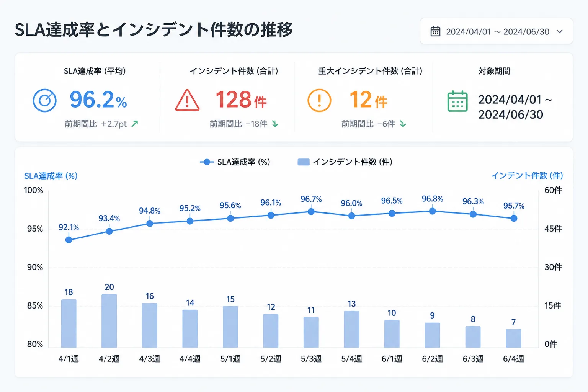Select the 96.0% line point
The height and width of the screenshot is (392, 588).
click(x=351, y=216)
